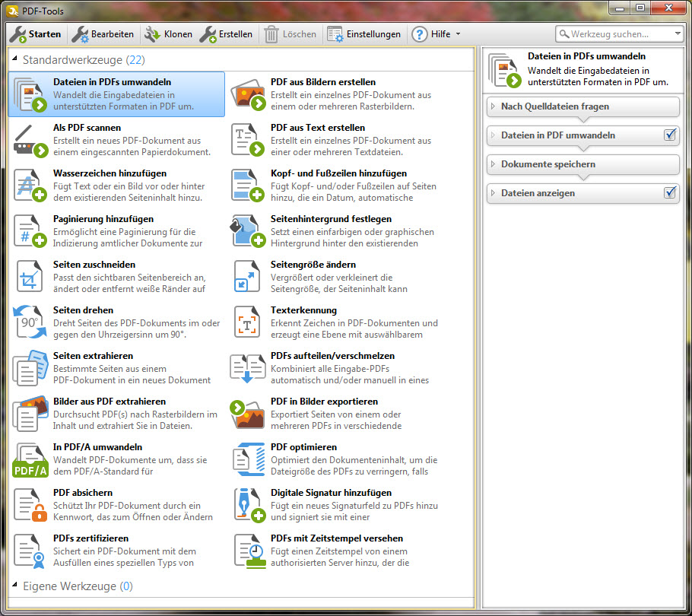Viewport: 692px width, 616px height.
Task: Click the PDF optimieren compress icon
Action: click(x=249, y=459)
